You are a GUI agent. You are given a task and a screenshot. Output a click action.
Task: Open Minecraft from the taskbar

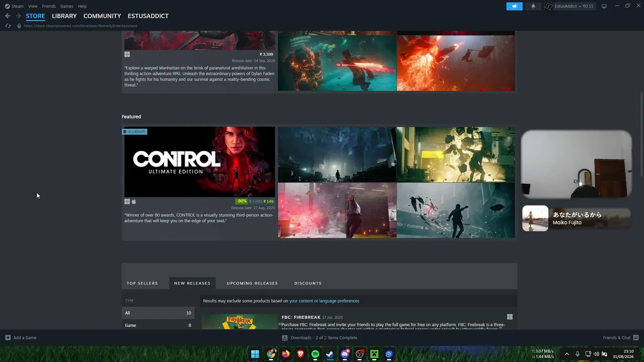tap(374, 354)
